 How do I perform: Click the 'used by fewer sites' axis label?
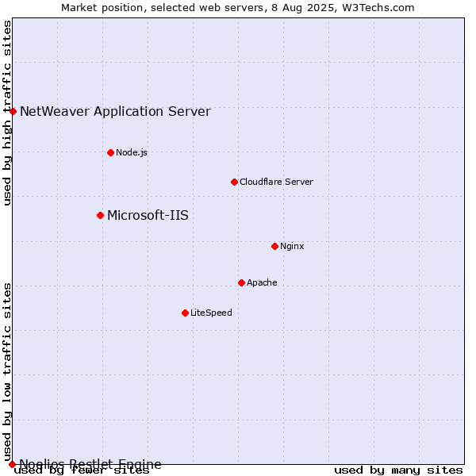point(82,470)
